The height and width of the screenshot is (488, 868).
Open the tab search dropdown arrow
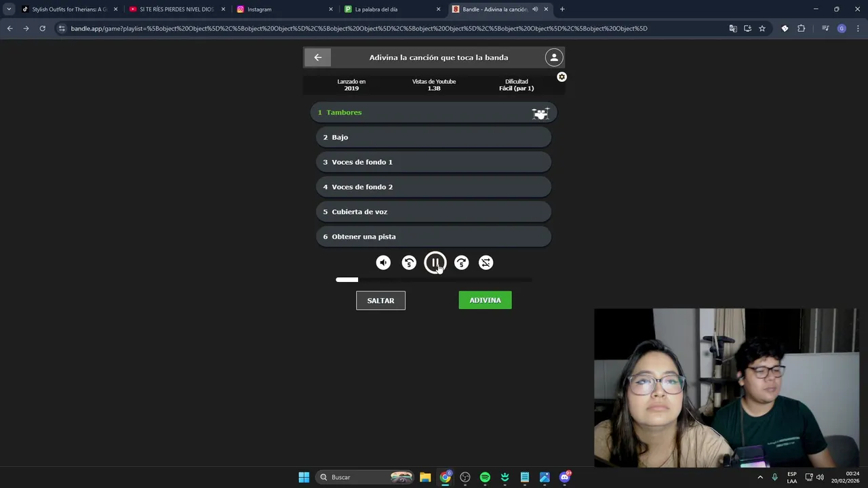pyautogui.click(x=9, y=9)
